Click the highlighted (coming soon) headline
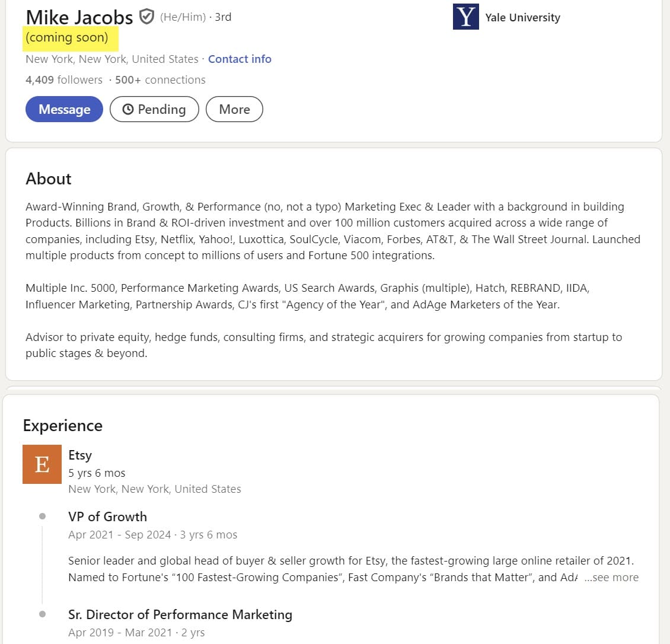The height and width of the screenshot is (644, 670). (67, 38)
